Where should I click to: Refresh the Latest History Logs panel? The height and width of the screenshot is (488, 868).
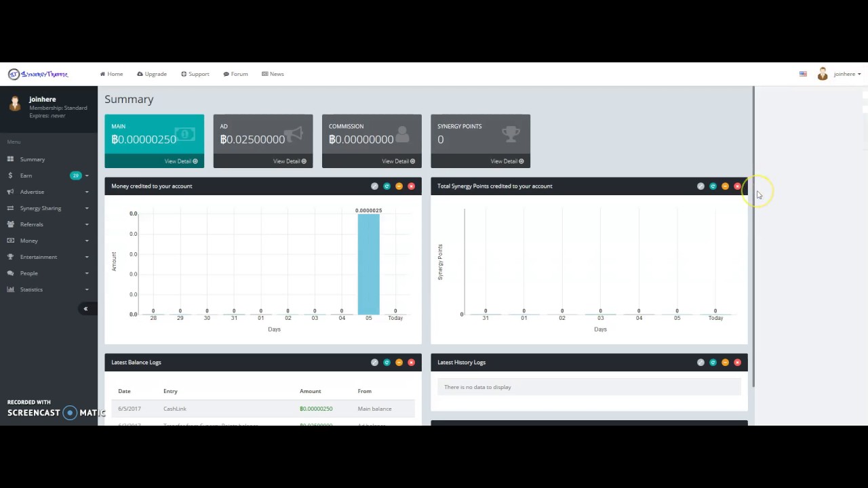pyautogui.click(x=713, y=363)
